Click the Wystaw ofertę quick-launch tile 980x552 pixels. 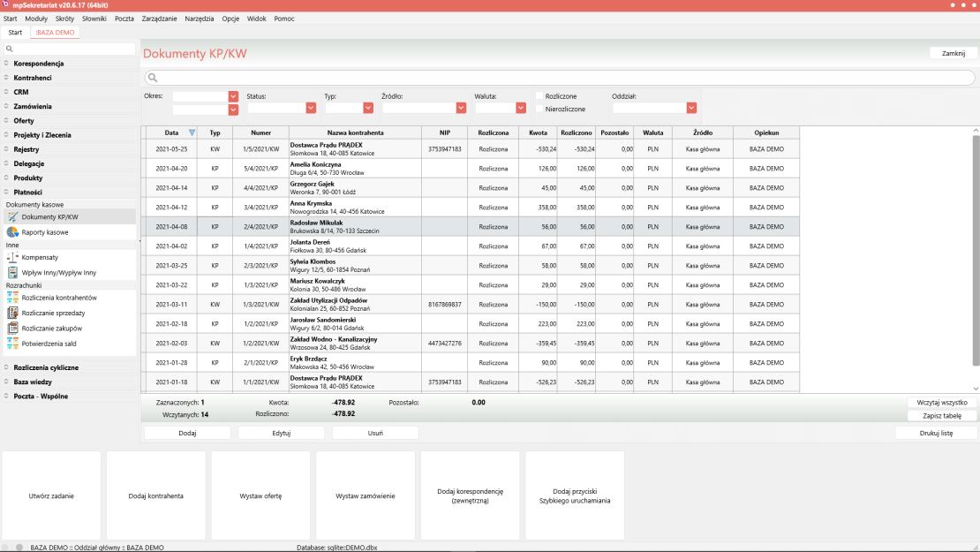[x=260, y=495]
